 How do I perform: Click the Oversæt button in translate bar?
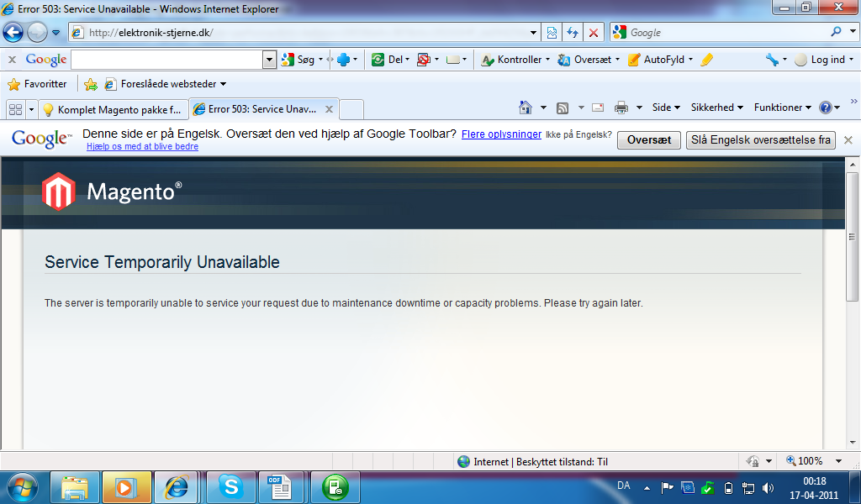[x=648, y=139]
